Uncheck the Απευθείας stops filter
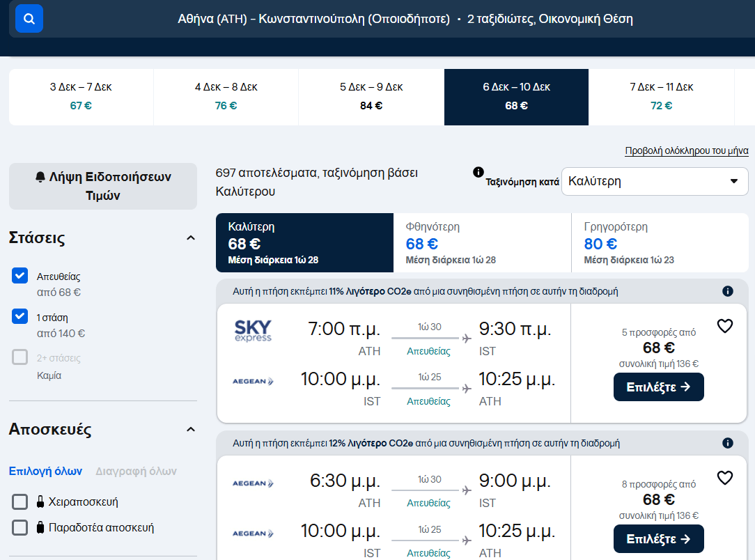This screenshot has height=560, width=755. pos(20,276)
